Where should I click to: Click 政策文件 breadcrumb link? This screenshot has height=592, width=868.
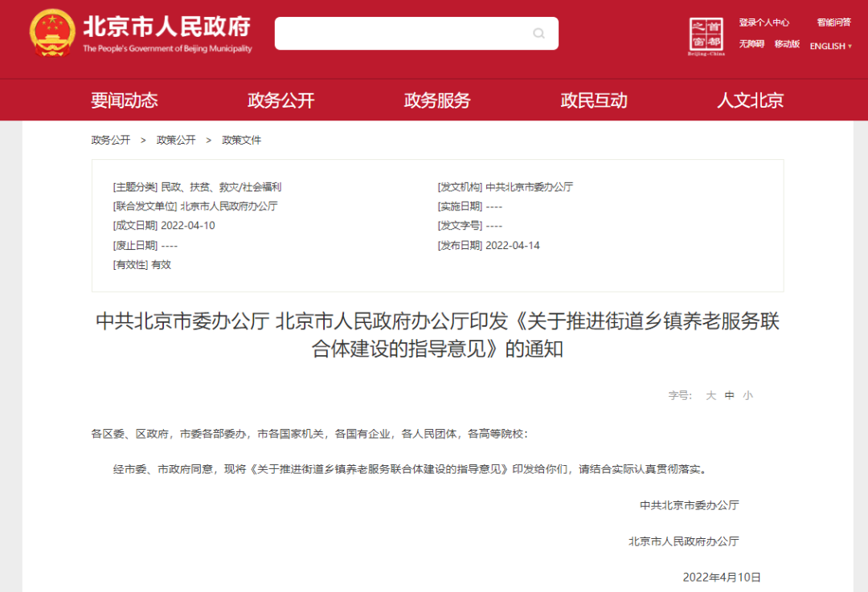tap(241, 140)
